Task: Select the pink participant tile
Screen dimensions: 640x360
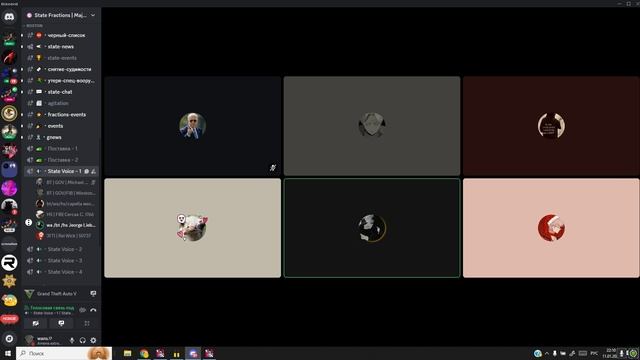Action: click(551, 228)
